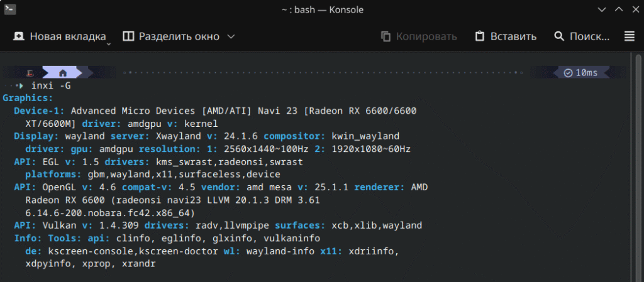Click the '2560x1440~100Hz' resolution value
Viewport: 644px width, 282px height.
pos(266,149)
